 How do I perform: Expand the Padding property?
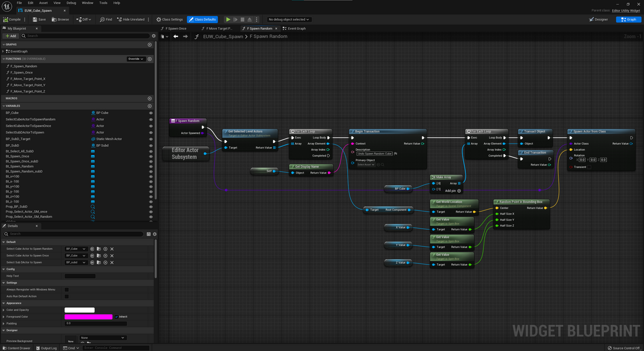click(x=3, y=323)
